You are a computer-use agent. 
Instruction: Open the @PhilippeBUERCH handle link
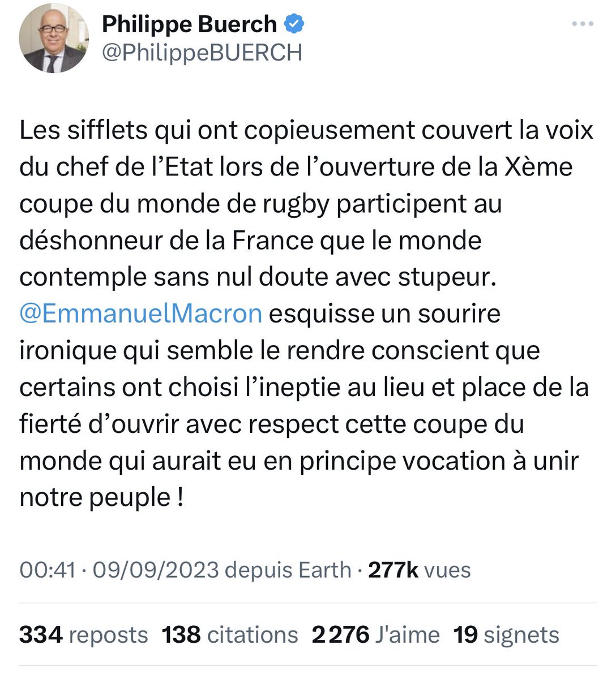point(202,53)
